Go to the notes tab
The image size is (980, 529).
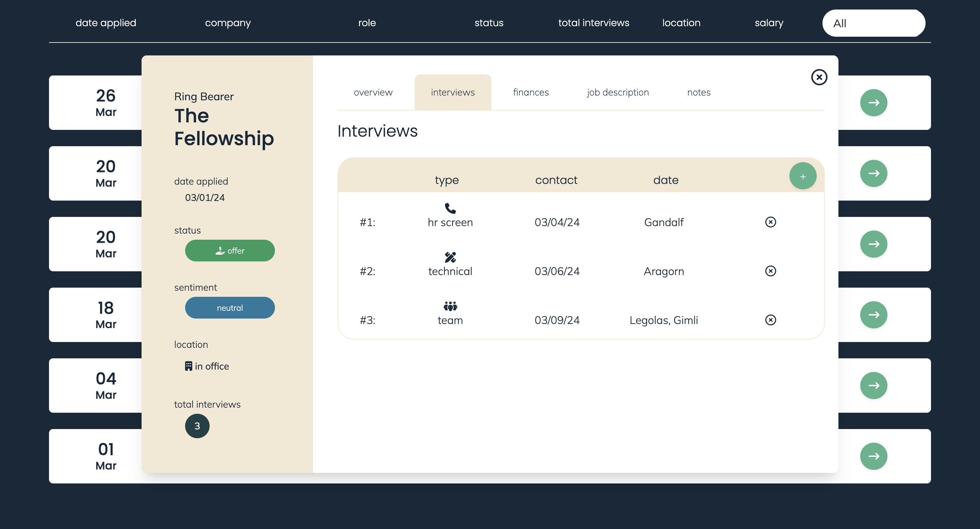(x=699, y=92)
